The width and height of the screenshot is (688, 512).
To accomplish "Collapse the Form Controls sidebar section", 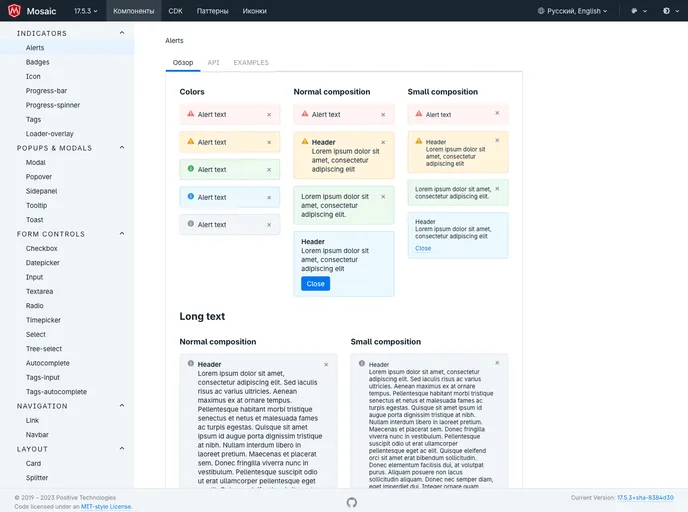I will pos(124,234).
